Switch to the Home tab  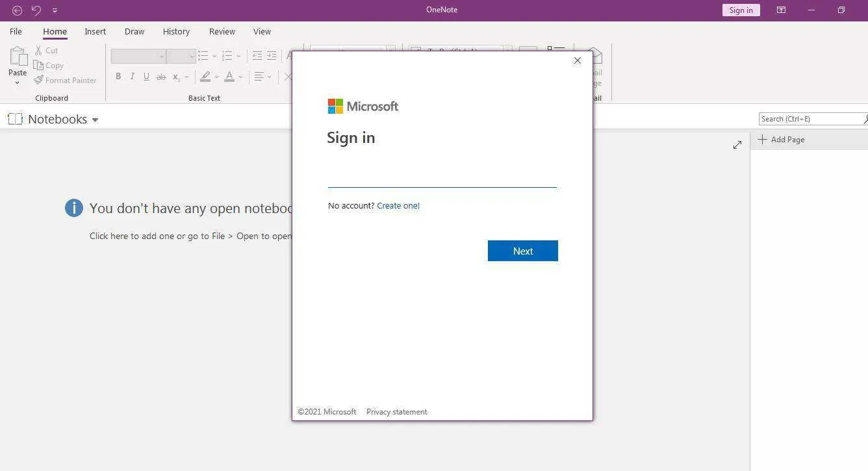click(x=55, y=31)
